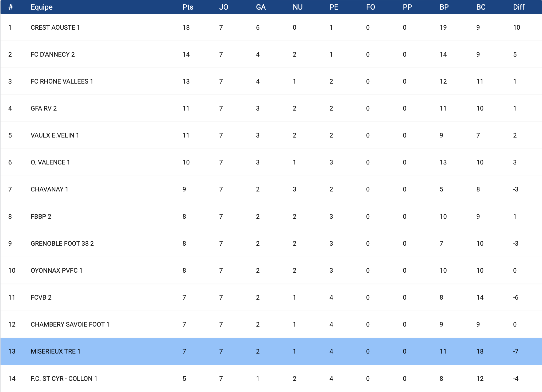Click on O. VALENCE 1 team name
The height and width of the screenshot is (392, 542).
coord(50,162)
